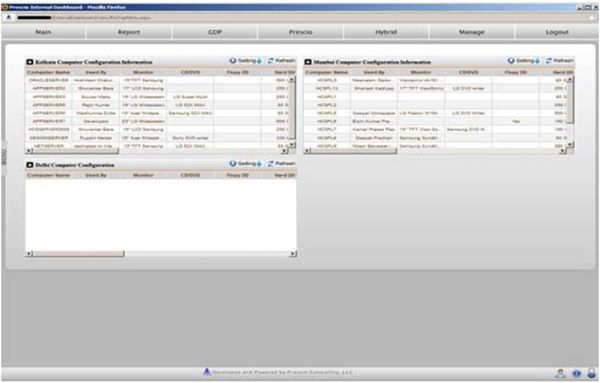Screen dimensions: 600x383
Task: Collapse the Kolkata Computer Configuration panel icon
Action: pyautogui.click(x=30, y=62)
